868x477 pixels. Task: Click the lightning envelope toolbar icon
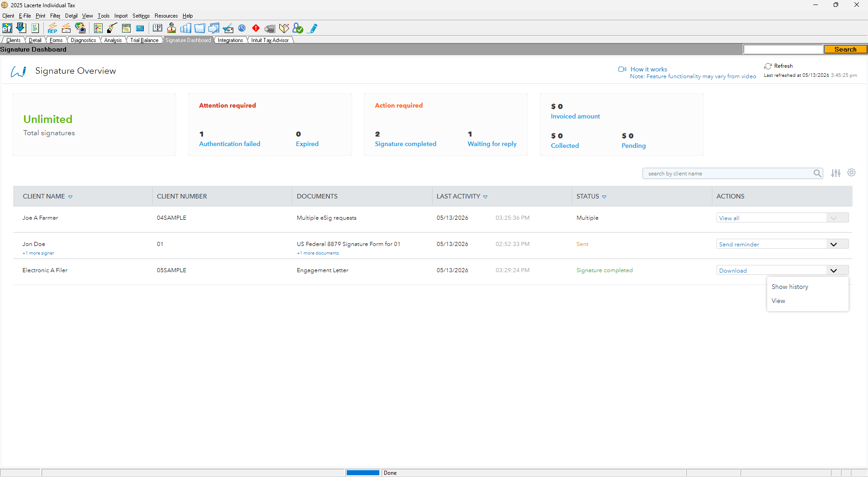(66, 28)
